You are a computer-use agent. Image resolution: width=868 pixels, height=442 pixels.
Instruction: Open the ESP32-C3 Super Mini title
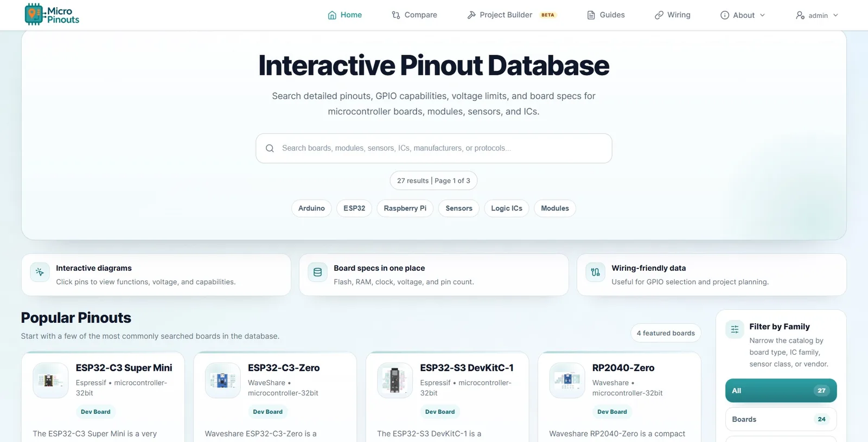tap(124, 368)
